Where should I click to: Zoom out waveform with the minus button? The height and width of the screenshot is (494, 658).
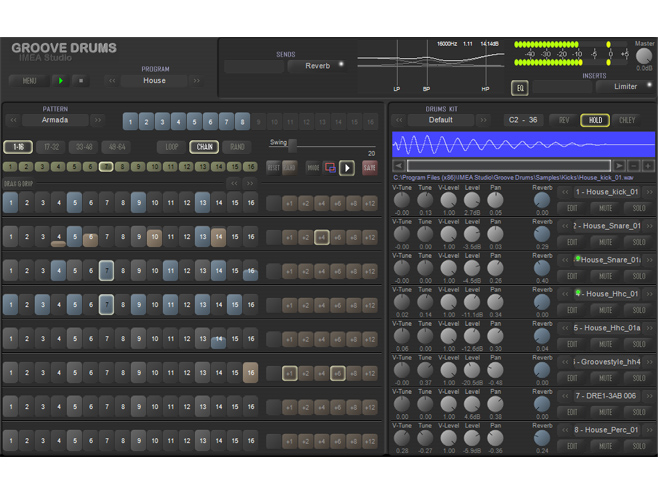(x=634, y=165)
